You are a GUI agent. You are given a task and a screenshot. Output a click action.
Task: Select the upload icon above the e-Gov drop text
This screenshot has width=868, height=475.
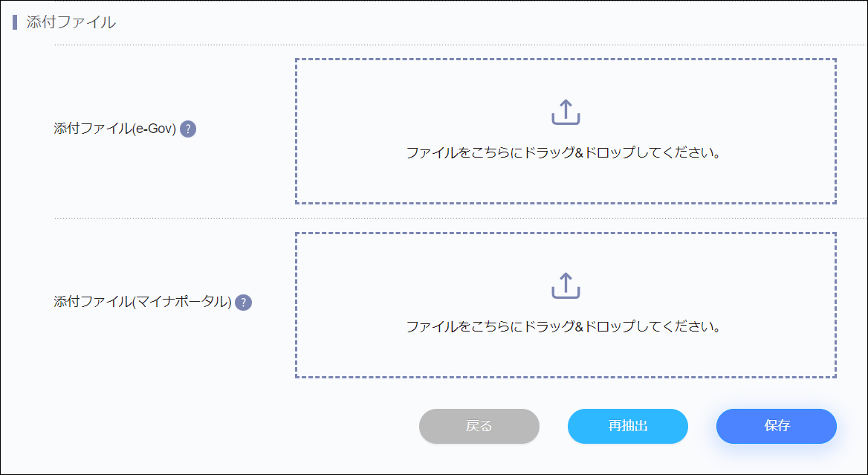(x=566, y=112)
